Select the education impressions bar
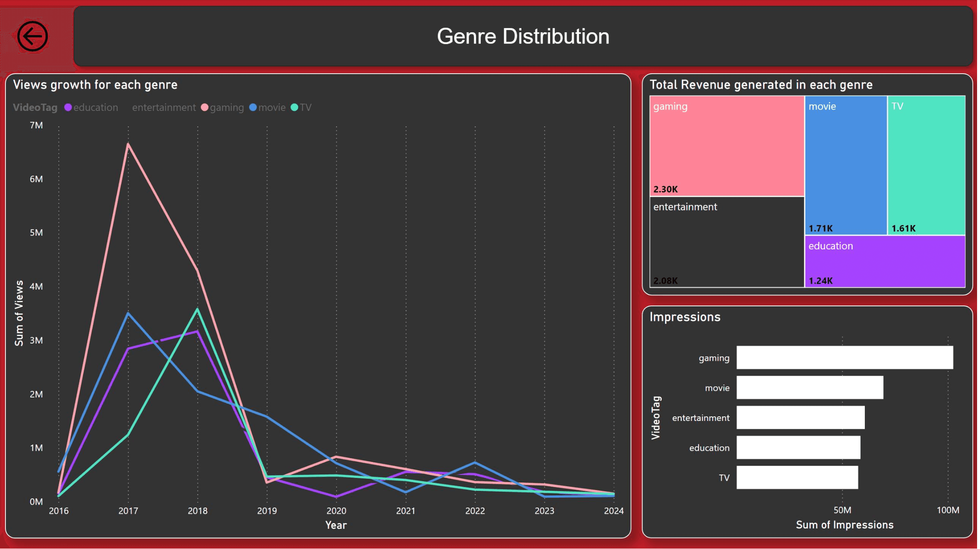The width and height of the screenshot is (980, 549). pos(800,449)
